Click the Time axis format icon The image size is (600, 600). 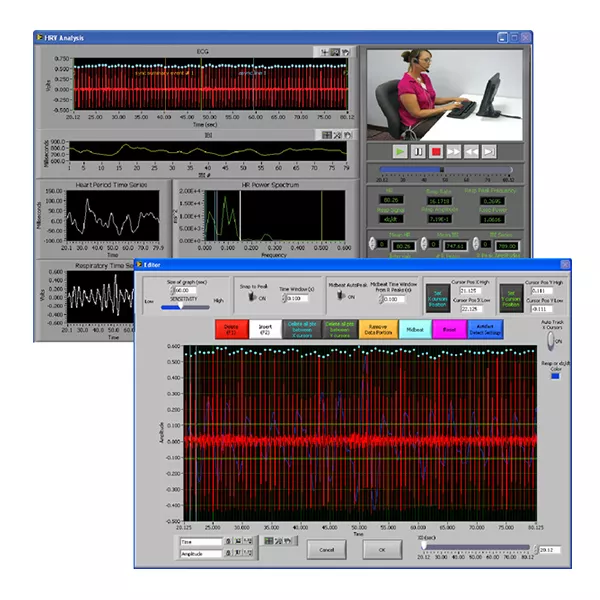point(248,541)
